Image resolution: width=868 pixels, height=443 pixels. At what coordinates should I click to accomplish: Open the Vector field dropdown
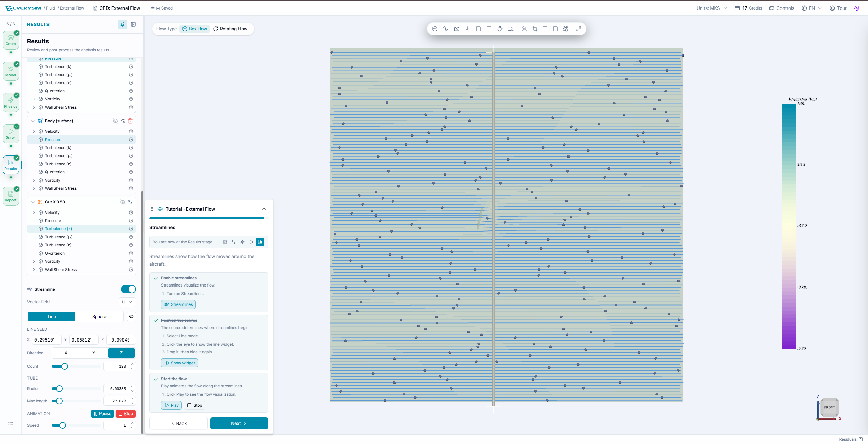[127, 302]
